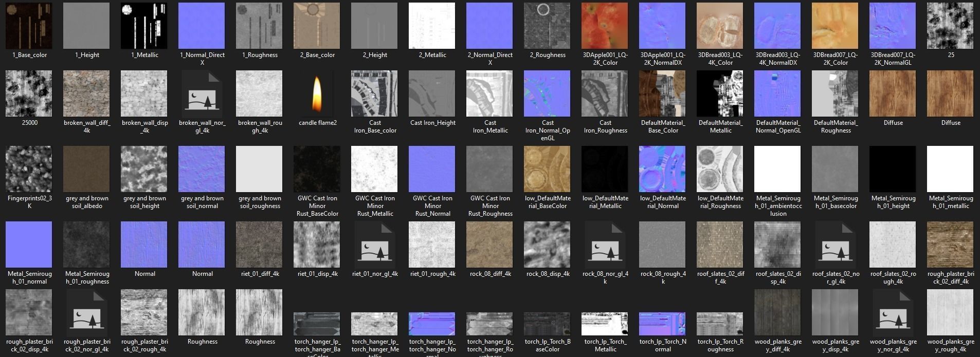Select the riet_01_nor_gl_4k generic image icon
Image resolution: width=980 pixels, height=357 pixels.
(x=375, y=245)
